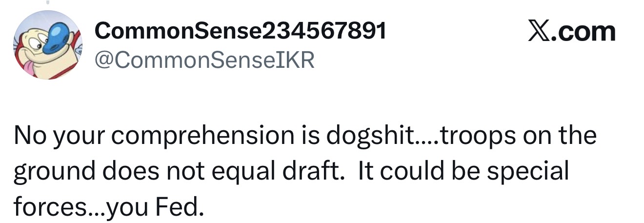Image resolution: width=644 pixels, height=223 pixels.
Task: Open the CommonSense234567891 display name
Action: (x=241, y=32)
